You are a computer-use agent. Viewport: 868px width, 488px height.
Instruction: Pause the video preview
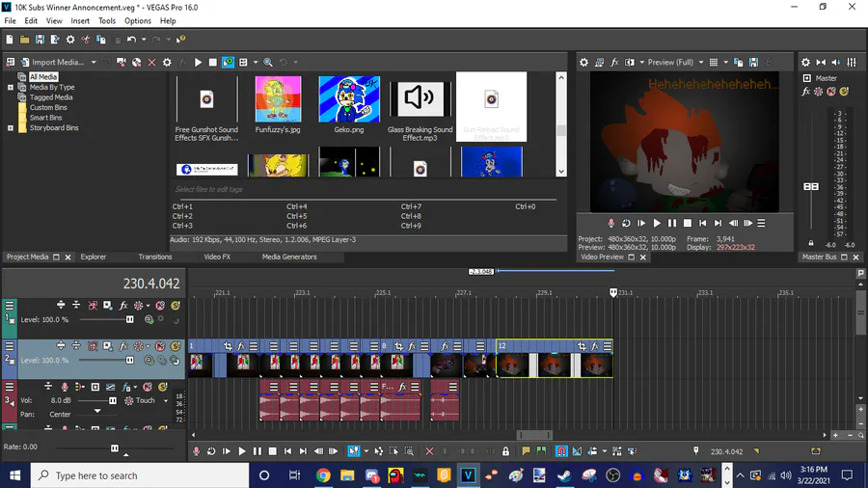(x=672, y=223)
